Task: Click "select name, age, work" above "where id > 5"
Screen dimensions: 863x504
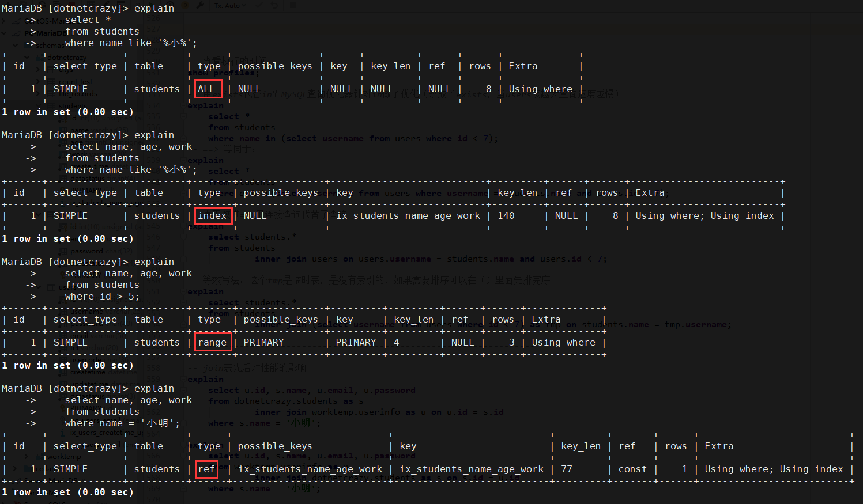Action: 128,274
